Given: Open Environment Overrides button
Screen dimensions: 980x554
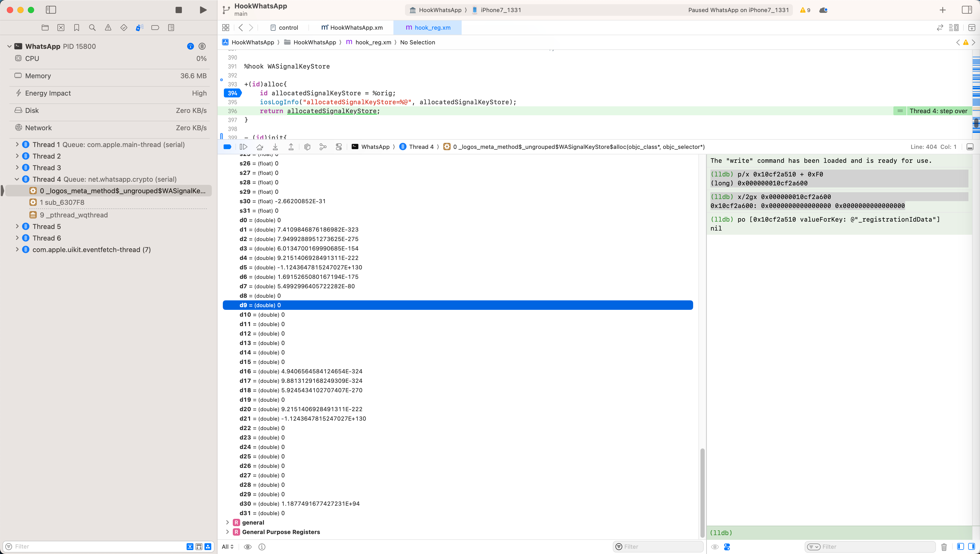Looking at the screenshot, I should (339, 147).
